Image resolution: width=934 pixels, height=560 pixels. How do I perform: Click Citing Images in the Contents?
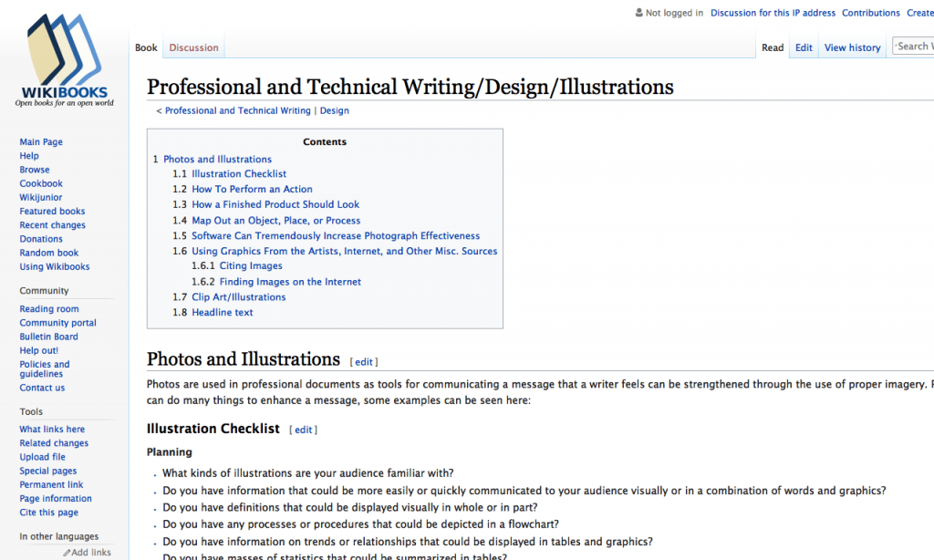[x=250, y=265]
